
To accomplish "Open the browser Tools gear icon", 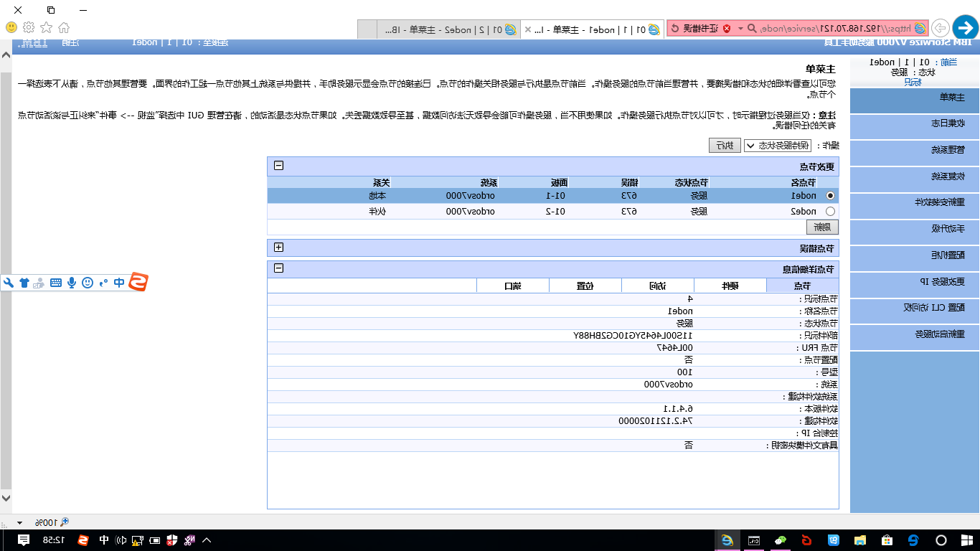I will [x=29, y=27].
